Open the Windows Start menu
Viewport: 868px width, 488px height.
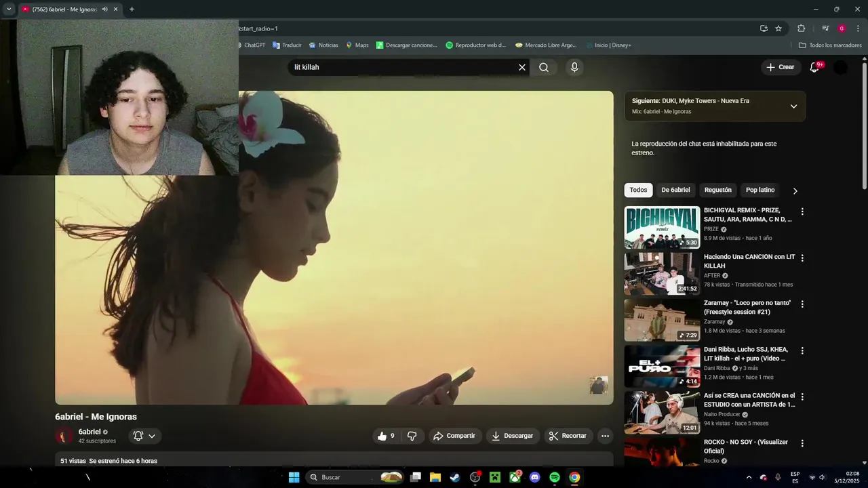pyautogui.click(x=294, y=477)
